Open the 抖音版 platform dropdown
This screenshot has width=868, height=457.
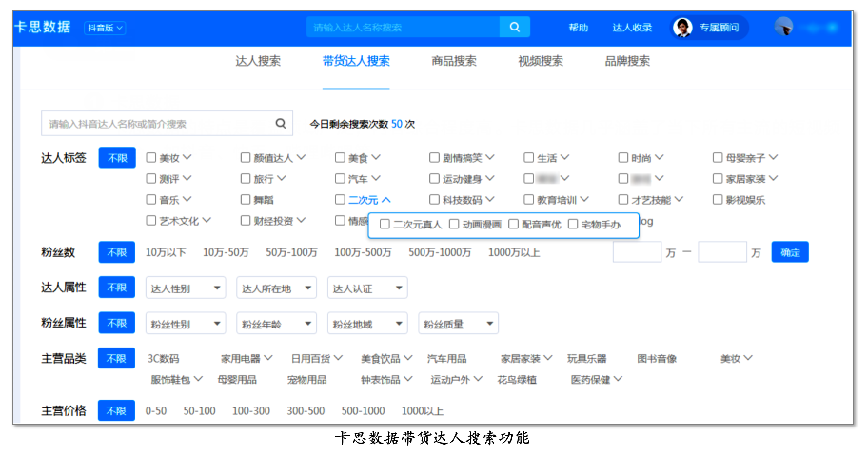tap(105, 28)
